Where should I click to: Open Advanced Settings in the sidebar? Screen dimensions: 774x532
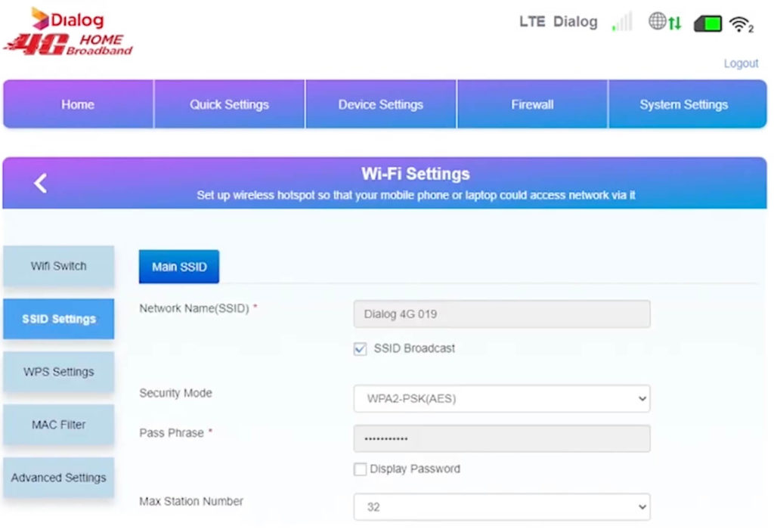[x=58, y=477]
